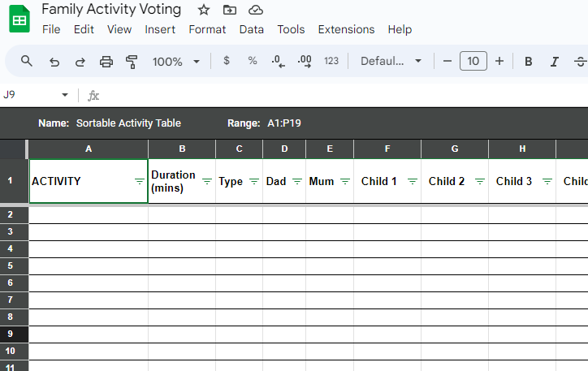Open the zoom 100% dropdown
The image size is (588, 371).
(176, 61)
